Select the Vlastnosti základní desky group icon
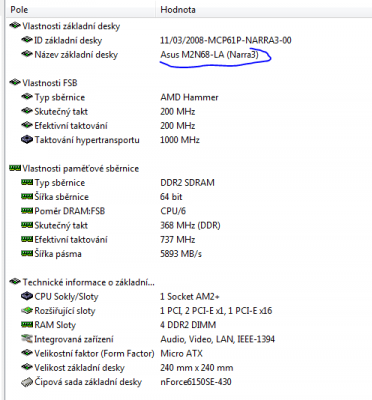This screenshot has width=372, height=400. [15, 26]
